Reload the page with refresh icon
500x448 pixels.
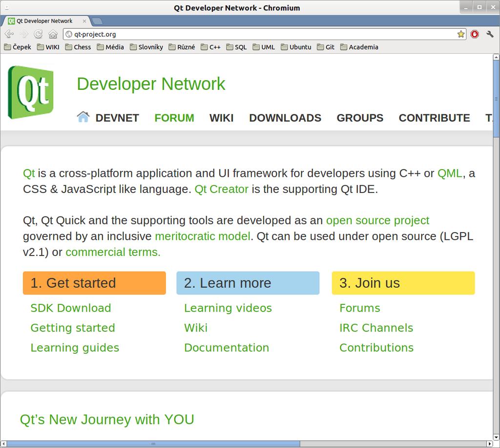[x=38, y=34]
